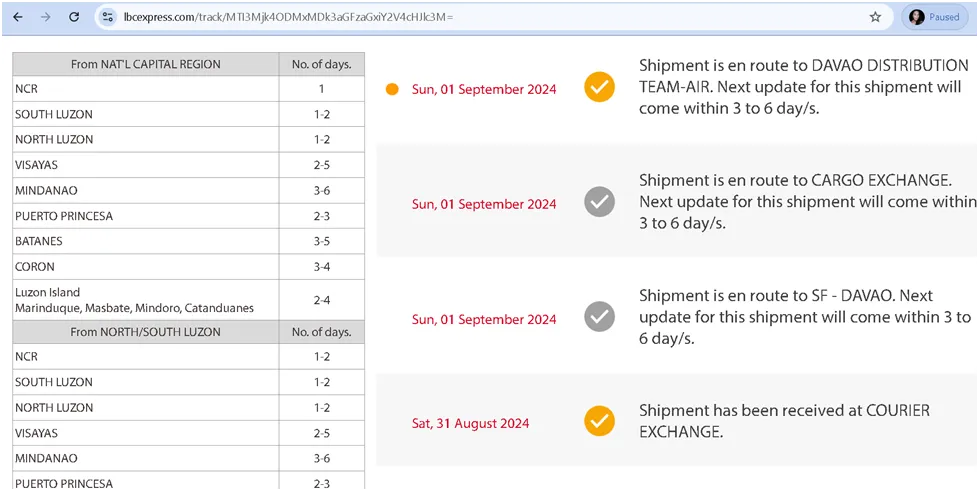Viewport: 979px width, 491px height.
Task: Click SOUTH LUZON row under Nat'l Capital Region
Action: (189, 114)
